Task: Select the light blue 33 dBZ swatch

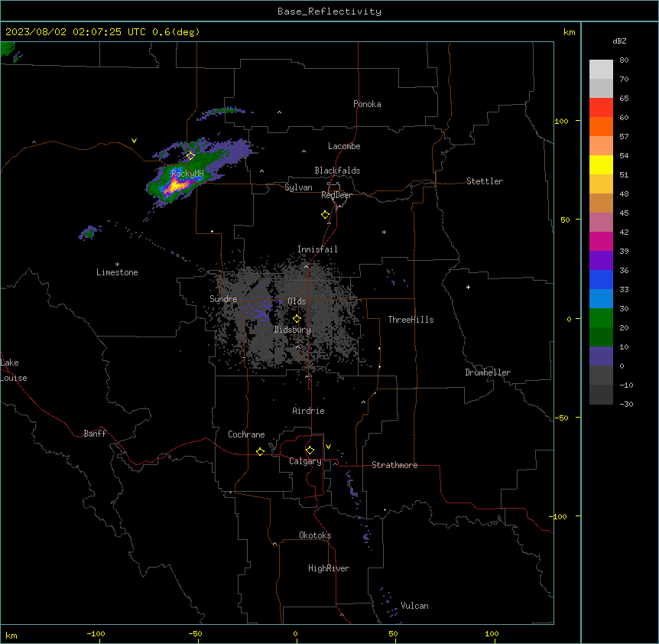Action: [601, 298]
